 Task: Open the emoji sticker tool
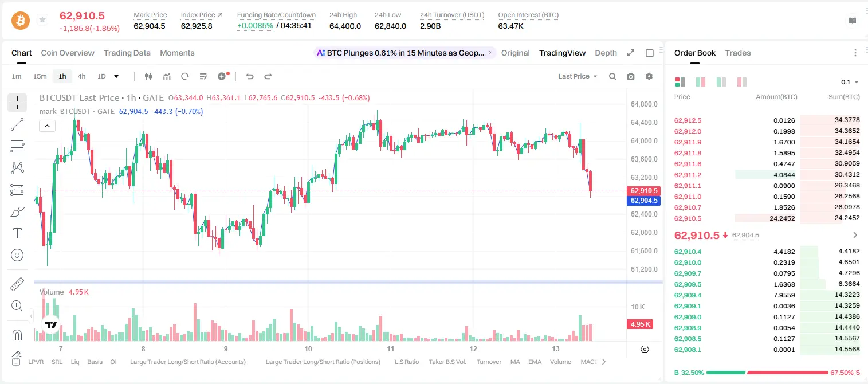pyautogui.click(x=17, y=255)
